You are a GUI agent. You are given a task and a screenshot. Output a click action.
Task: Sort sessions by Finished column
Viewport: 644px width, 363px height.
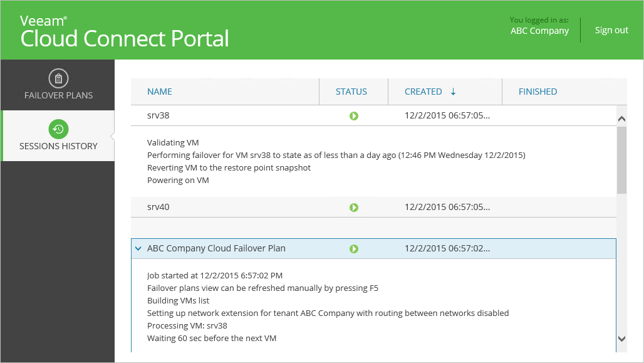click(x=538, y=92)
